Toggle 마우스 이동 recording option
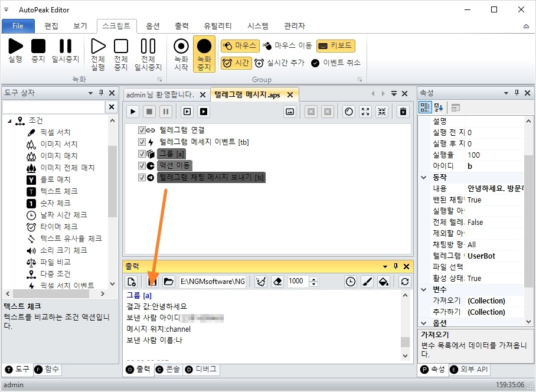The width and height of the screenshot is (536, 392). click(288, 45)
